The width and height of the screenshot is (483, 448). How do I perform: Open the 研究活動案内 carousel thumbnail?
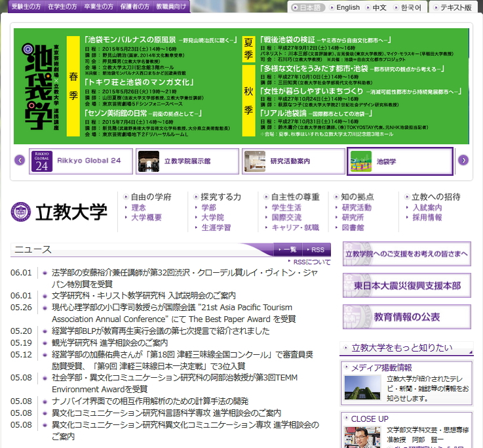pyautogui.click(x=293, y=161)
